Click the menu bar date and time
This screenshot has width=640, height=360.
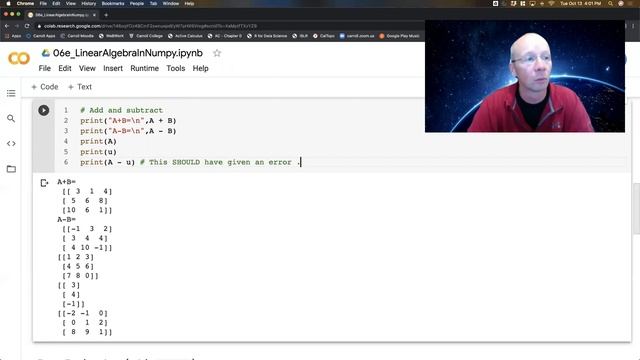(580, 3)
